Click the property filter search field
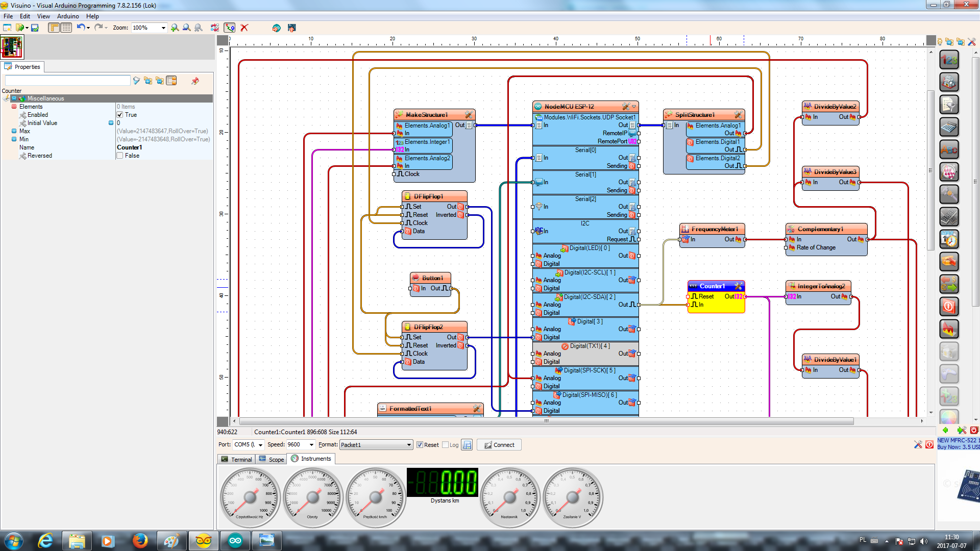Viewport: 980px width, 551px height. pos(67,81)
